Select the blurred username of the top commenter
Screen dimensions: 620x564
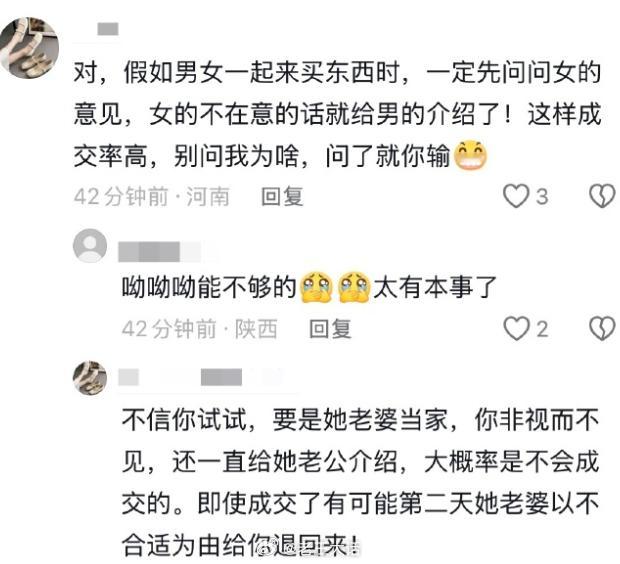pyautogui.click(x=108, y=29)
